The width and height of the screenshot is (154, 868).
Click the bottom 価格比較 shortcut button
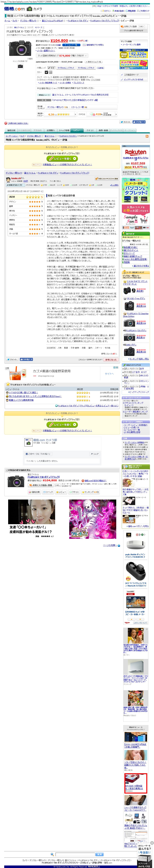coord(34,492)
